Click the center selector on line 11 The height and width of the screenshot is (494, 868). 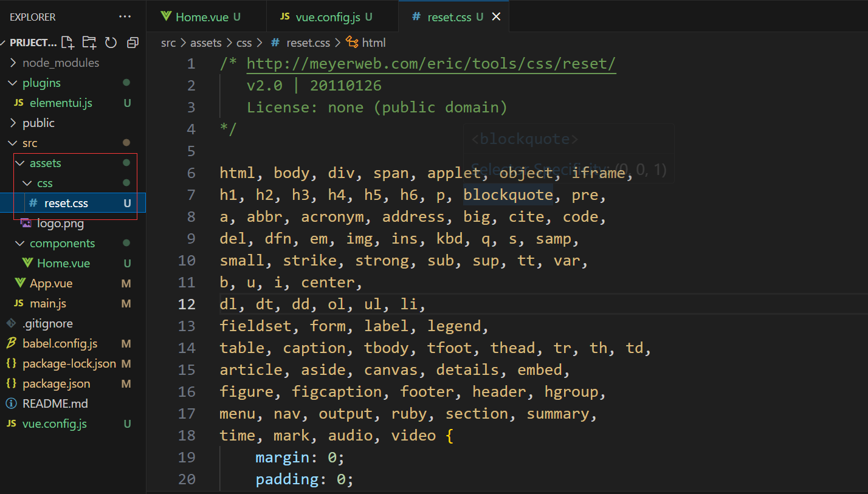(328, 283)
